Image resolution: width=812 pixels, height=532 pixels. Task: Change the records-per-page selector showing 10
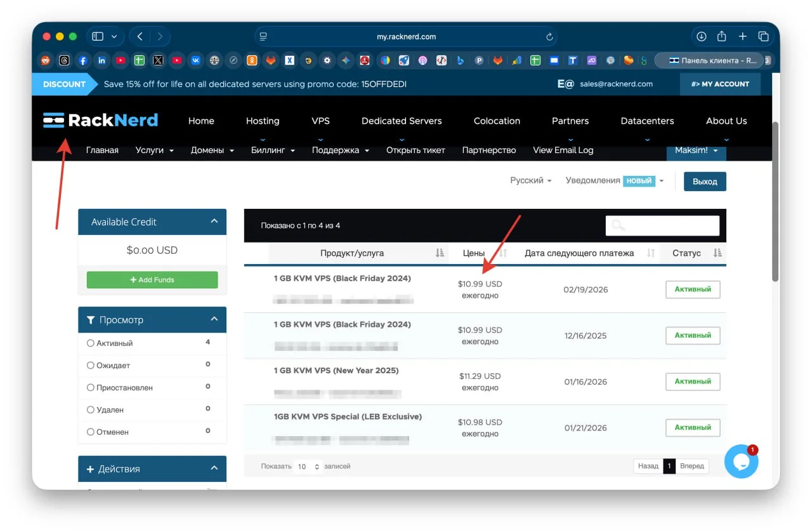pyautogui.click(x=309, y=467)
